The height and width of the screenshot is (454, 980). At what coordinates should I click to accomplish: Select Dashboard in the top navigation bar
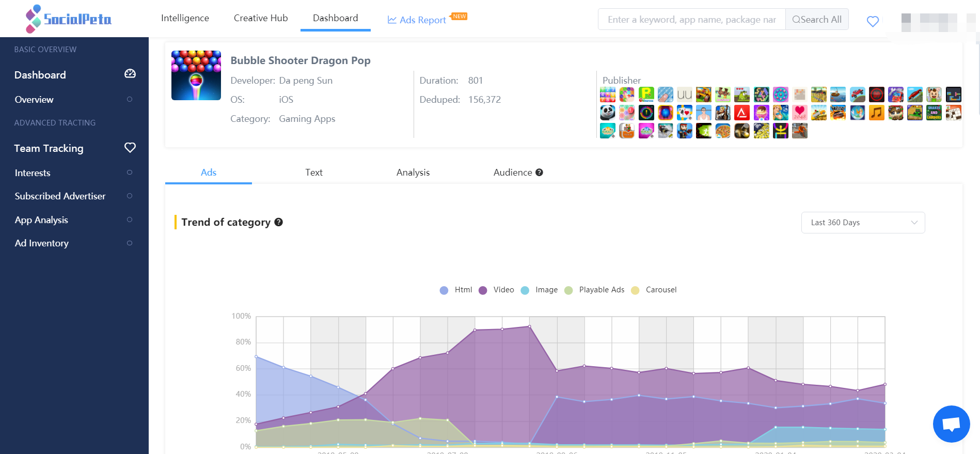coord(335,18)
